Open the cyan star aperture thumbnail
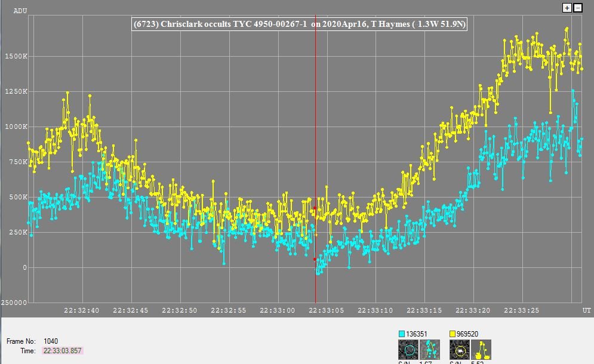 pyautogui.click(x=408, y=349)
